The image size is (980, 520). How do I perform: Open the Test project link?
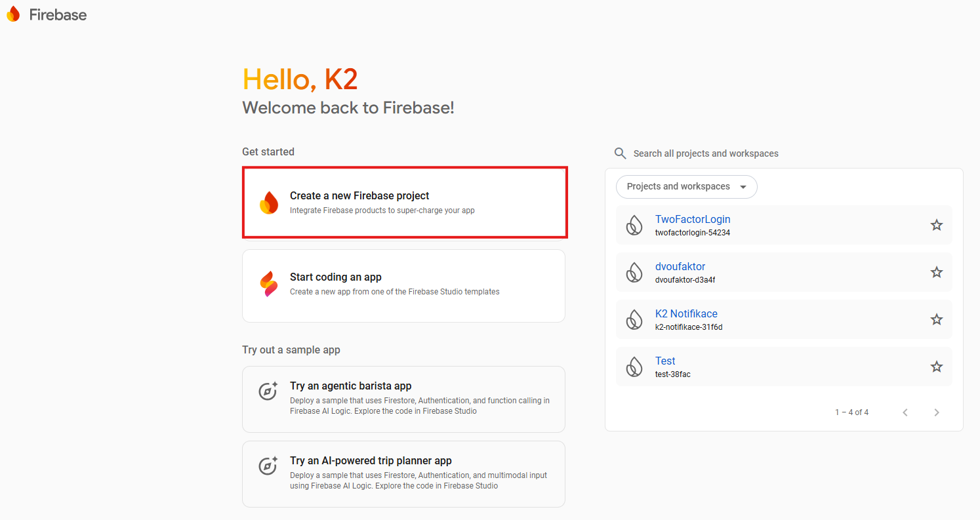tap(665, 361)
